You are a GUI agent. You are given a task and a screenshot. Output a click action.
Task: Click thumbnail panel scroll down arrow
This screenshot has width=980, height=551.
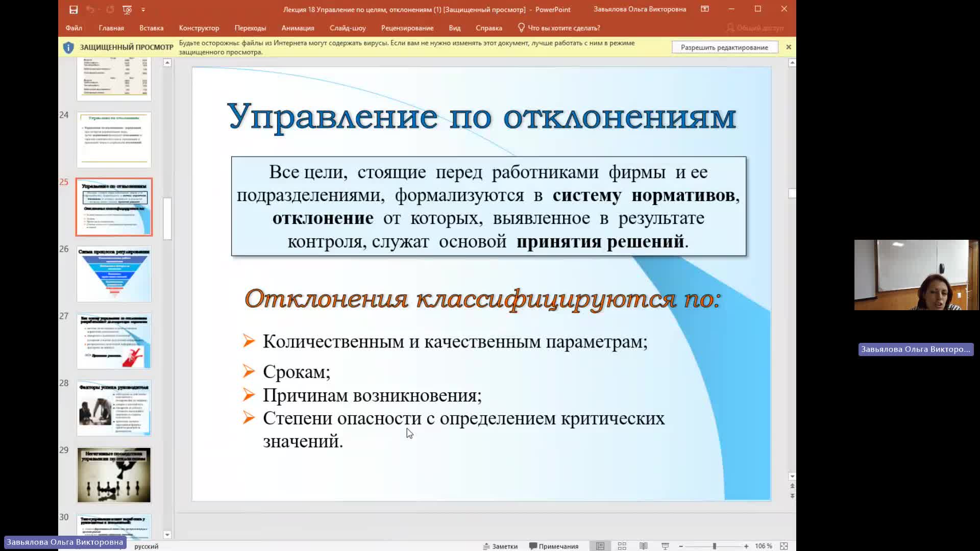click(167, 535)
